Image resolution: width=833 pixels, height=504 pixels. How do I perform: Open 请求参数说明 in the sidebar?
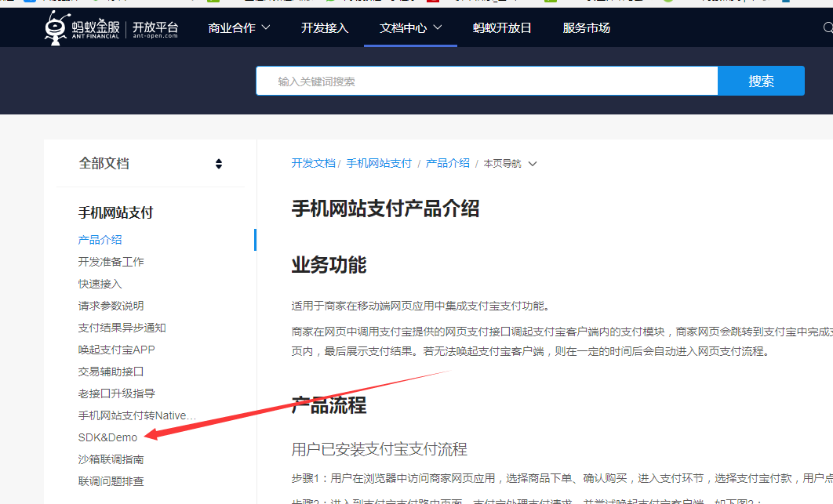[x=111, y=306]
